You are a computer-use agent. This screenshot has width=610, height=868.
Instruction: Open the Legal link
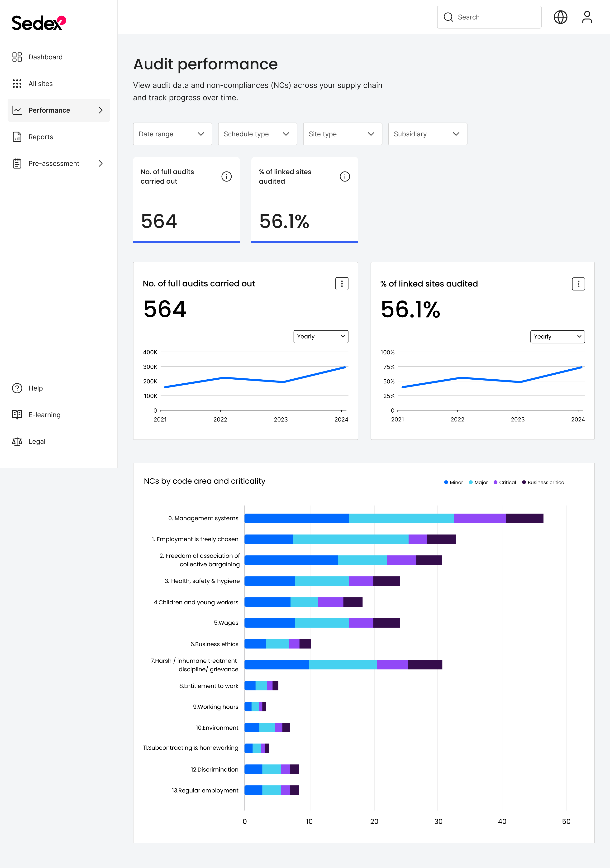coord(37,441)
